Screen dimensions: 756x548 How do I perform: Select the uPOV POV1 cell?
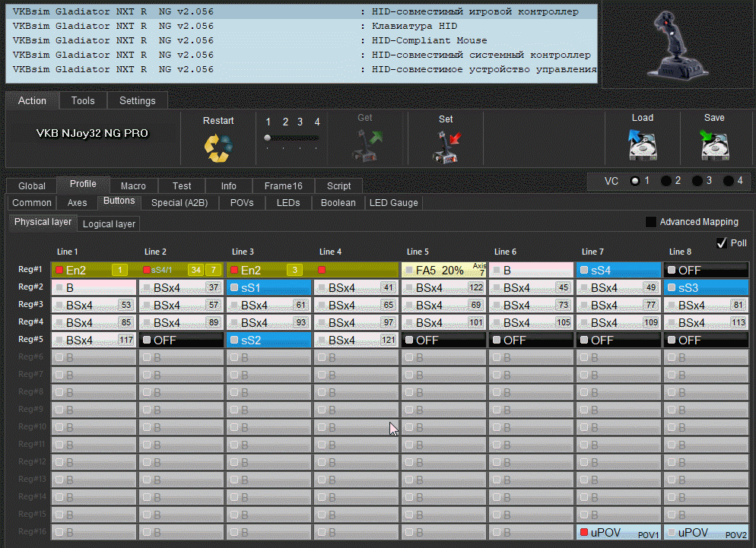coord(618,533)
